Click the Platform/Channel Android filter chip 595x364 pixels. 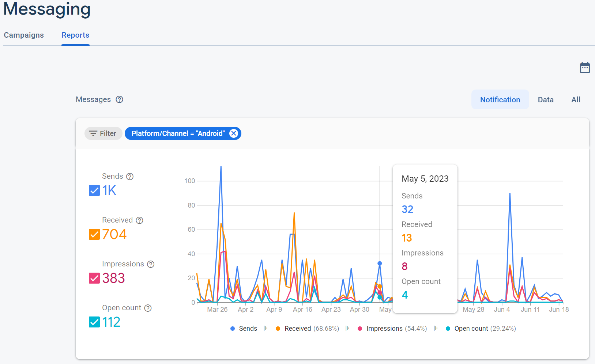(178, 133)
